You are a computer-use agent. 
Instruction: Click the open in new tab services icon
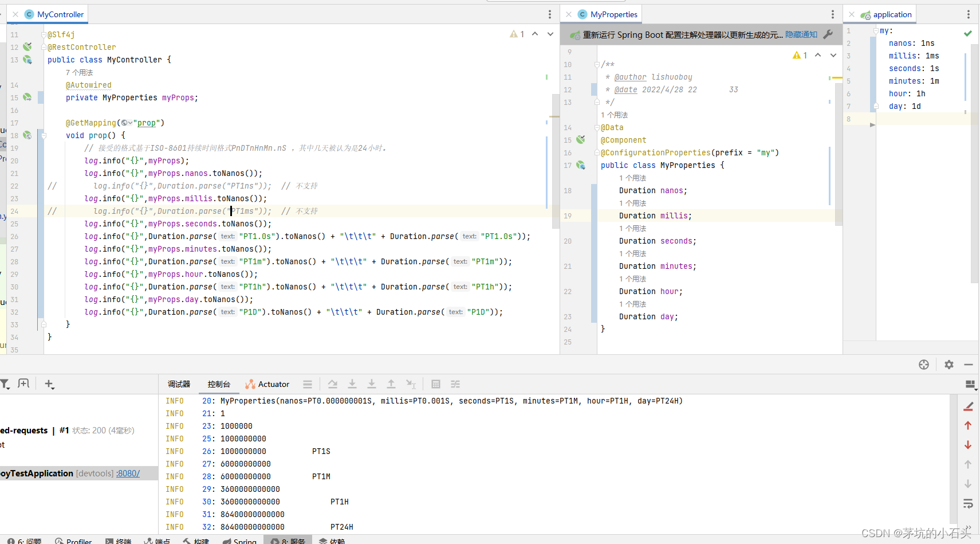click(x=23, y=383)
